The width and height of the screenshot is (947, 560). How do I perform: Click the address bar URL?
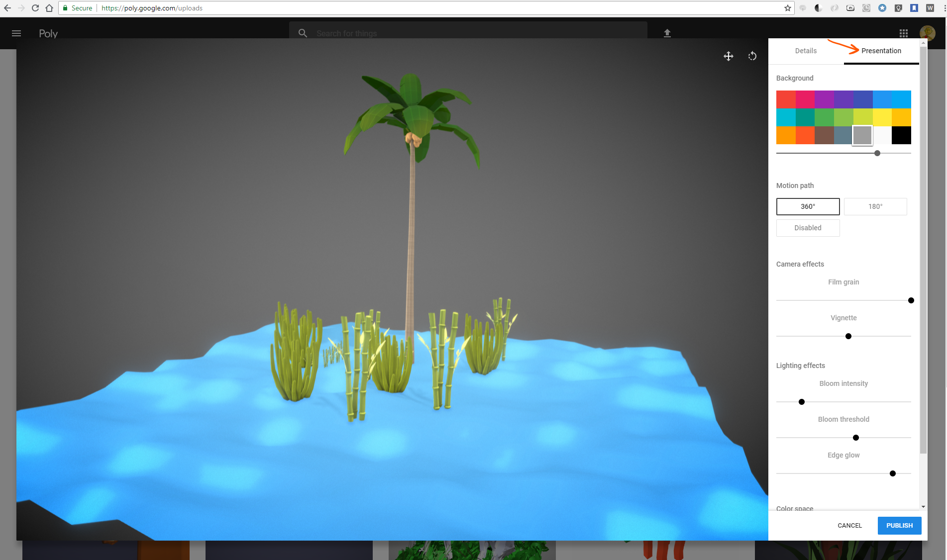pos(152,8)
